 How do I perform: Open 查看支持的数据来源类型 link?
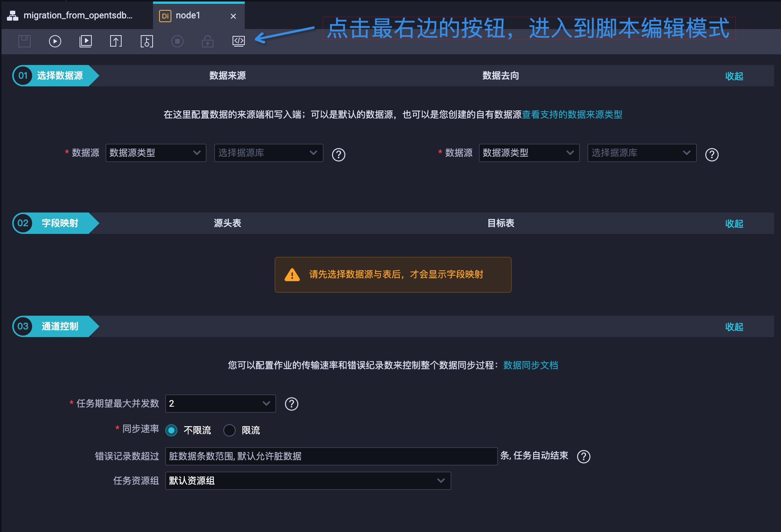[x=572, y=115]
